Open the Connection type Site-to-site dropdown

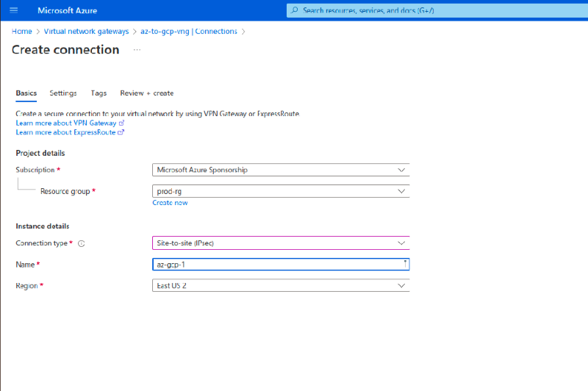pyautogui.click(x=280, y=243)
